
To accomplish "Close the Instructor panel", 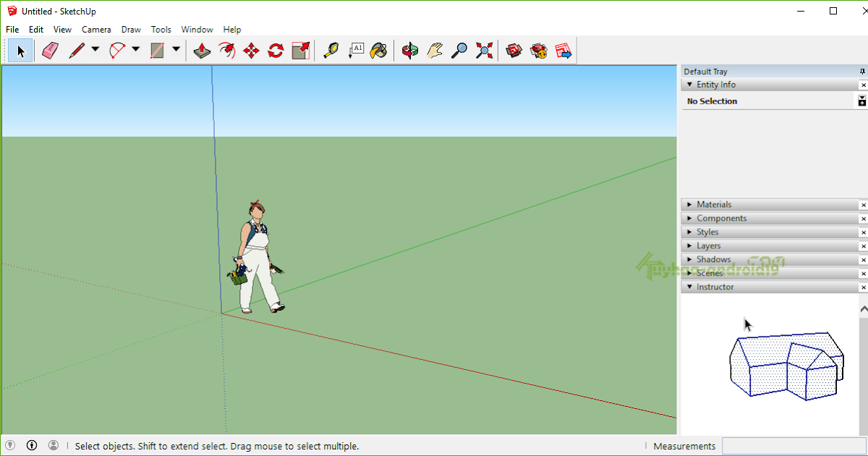I will coord(863,287).
